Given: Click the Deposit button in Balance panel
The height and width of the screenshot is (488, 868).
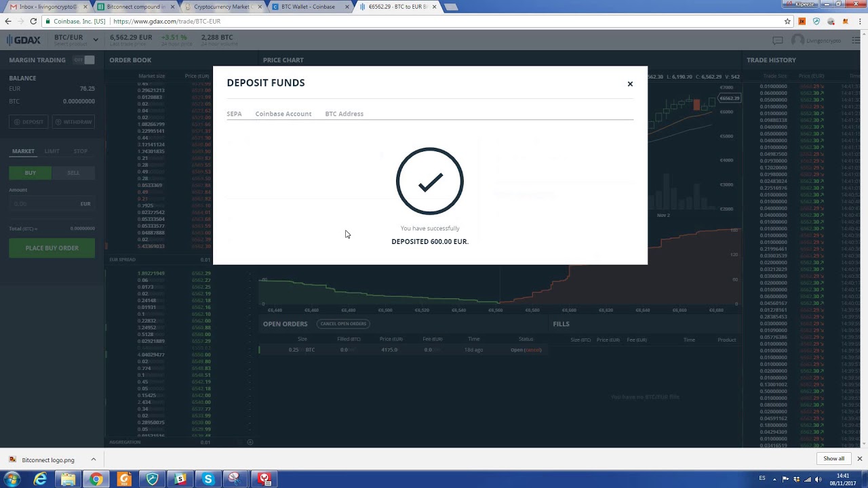Looking at the screenshot, I should pyautogui.click(x=29, y=122).
